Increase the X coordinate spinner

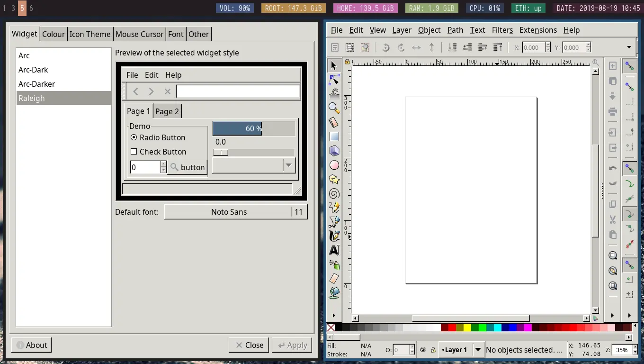548,45
